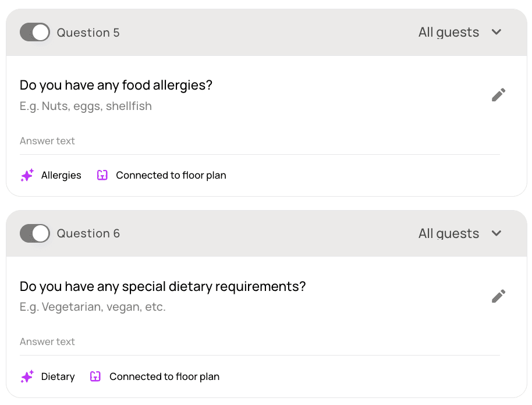This screenshot has width=532, height=405.
Task: Toggle Question 5 switch
Action: coord(35,33)
